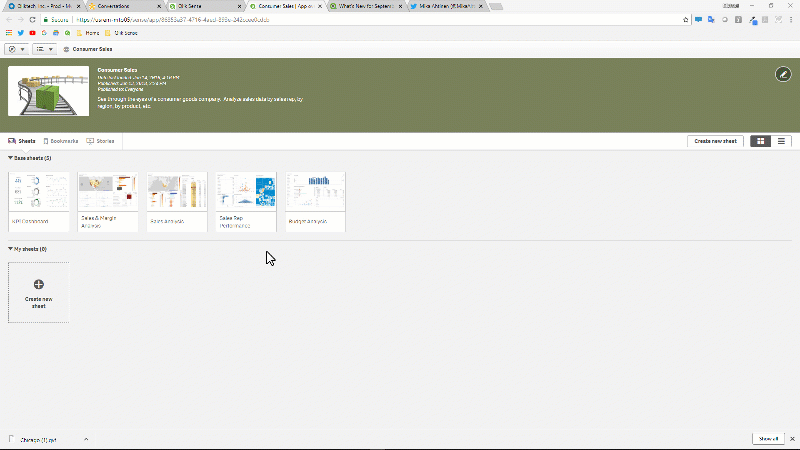Screen dimensions: 800x450
Task: Open the Twitter bookmark
Action: (21, 33)
